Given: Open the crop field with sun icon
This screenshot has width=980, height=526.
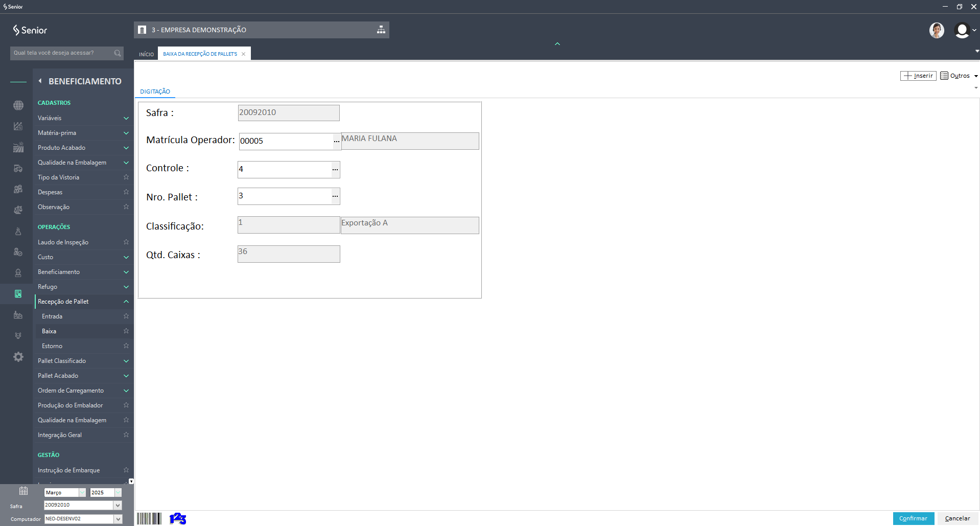Looking at the screenshot, I should (x=18, y=147).
